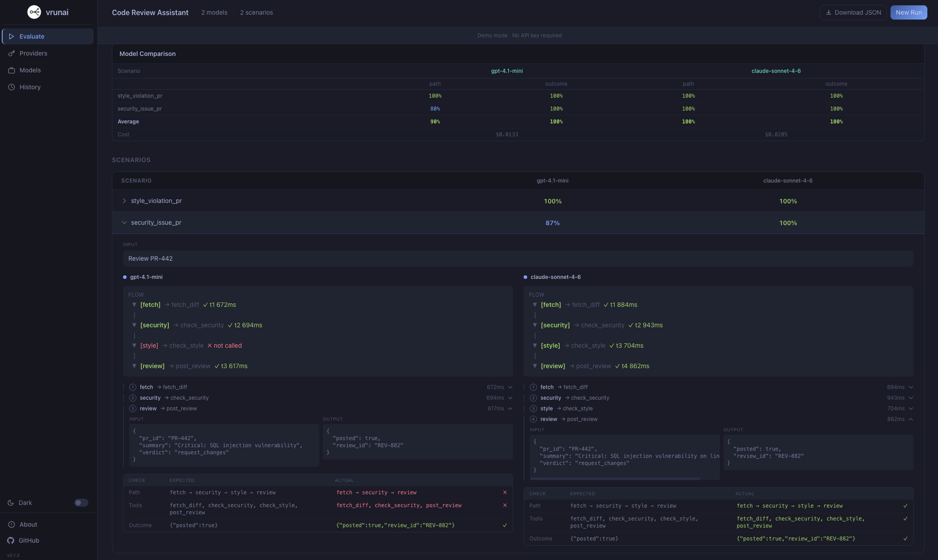This screenshot has width=938, height=560.
Task: Open the Providers page
Action: (x=48, y=53)
